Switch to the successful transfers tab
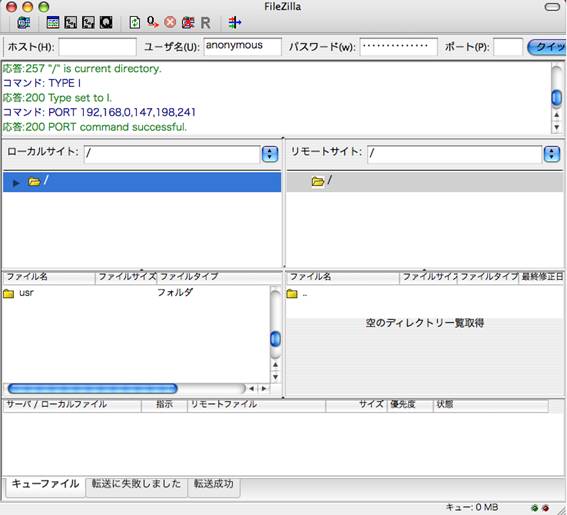 click(213, 485)
